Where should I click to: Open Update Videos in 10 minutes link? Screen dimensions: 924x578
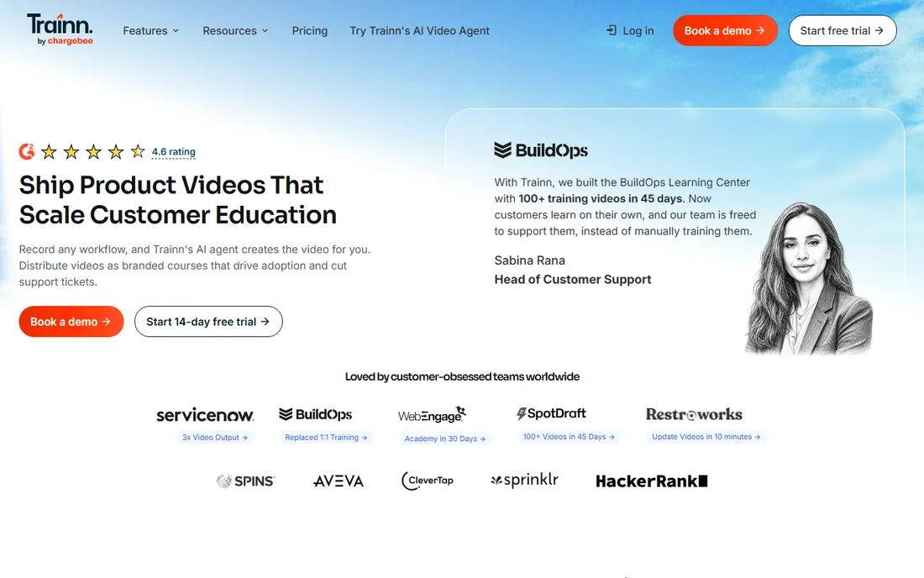tap(706, 437)
